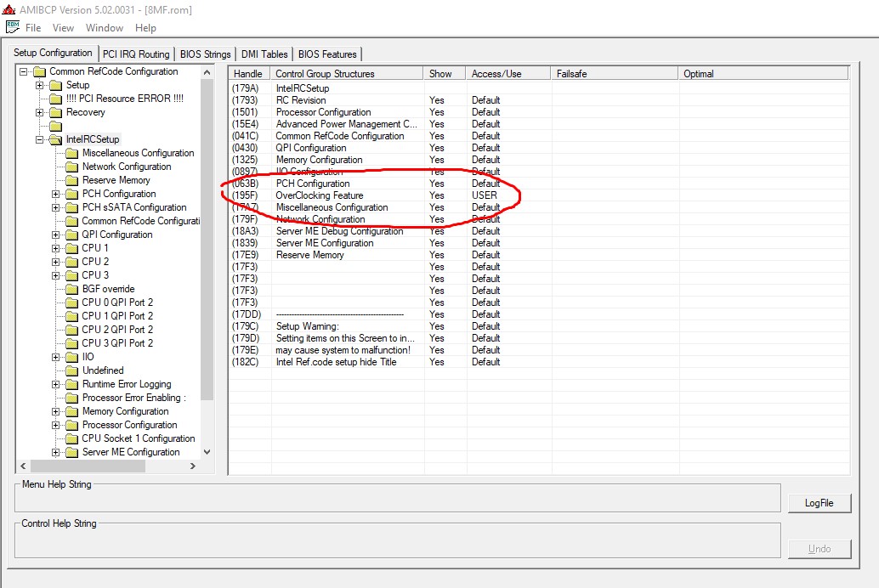Open the Window menu
Viewport: 879px width, 588px height.
(105, 27)
